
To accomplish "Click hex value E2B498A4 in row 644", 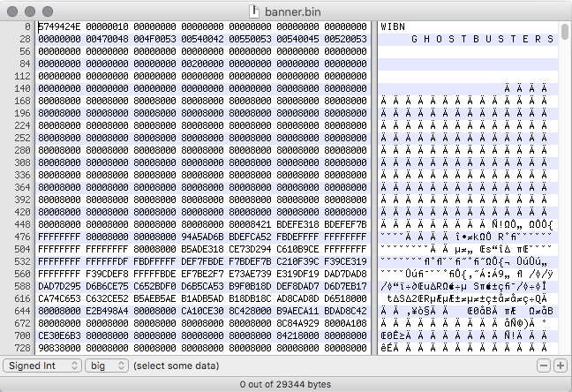I will (108, 311).
